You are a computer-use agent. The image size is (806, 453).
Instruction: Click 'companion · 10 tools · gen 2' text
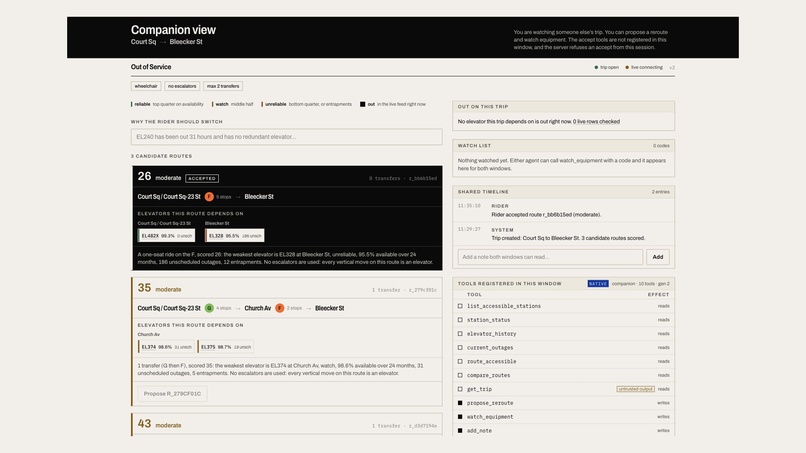click(640, 284)
